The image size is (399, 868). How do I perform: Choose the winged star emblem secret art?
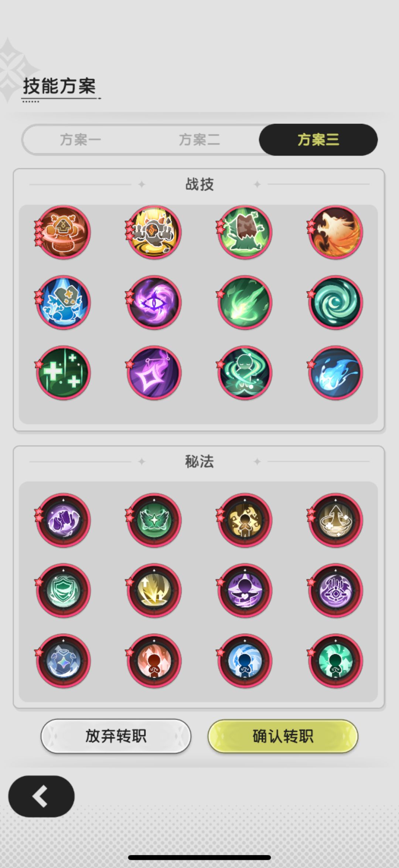[154, 520]
